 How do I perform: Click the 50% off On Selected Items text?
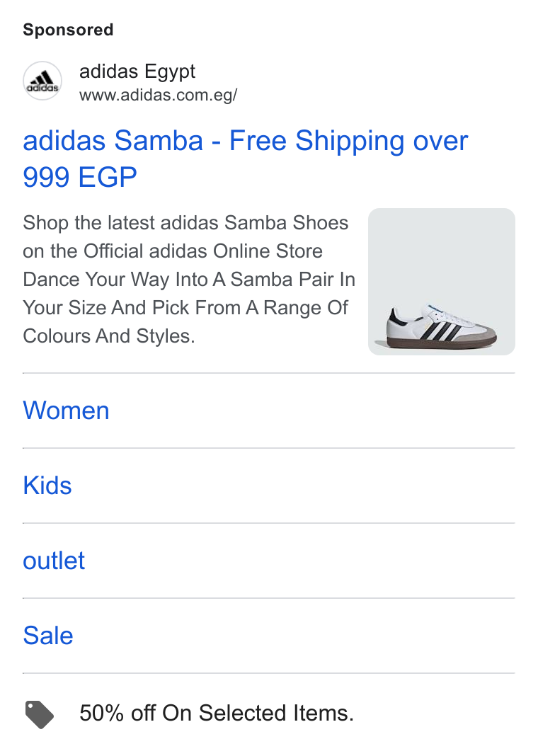(x=217, y=713)
